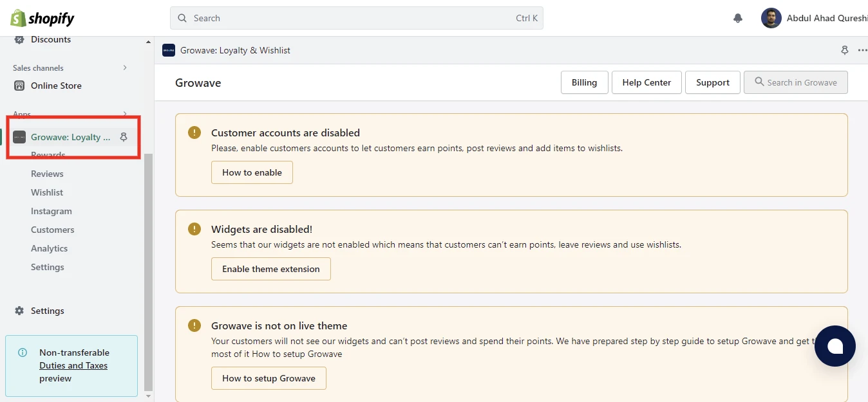This screenshot has height=402, width=868.
Task: Open Growave Settings submenu item
Action: (x=48, y=267)
